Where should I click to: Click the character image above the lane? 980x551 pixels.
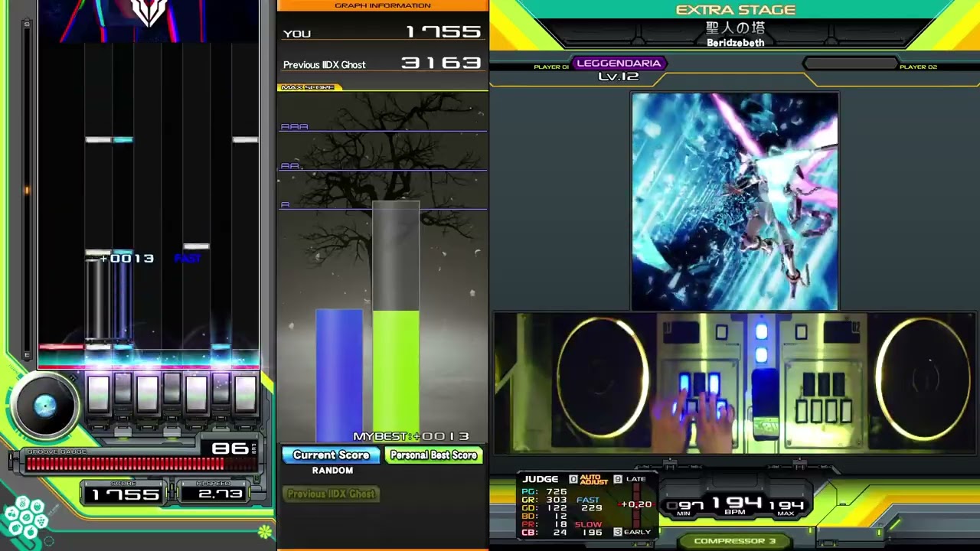[x=149, y=21]
